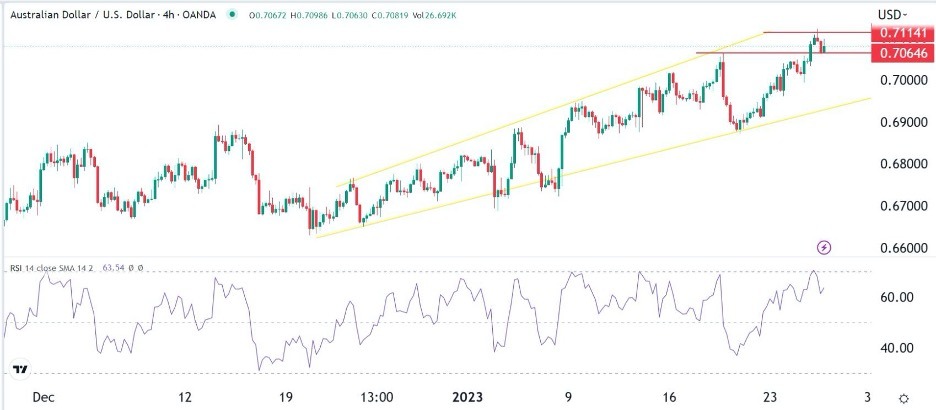This screenshot has width=936, height=410.
Task: Click the 13:00 time axis label
Action: point(376,397)
